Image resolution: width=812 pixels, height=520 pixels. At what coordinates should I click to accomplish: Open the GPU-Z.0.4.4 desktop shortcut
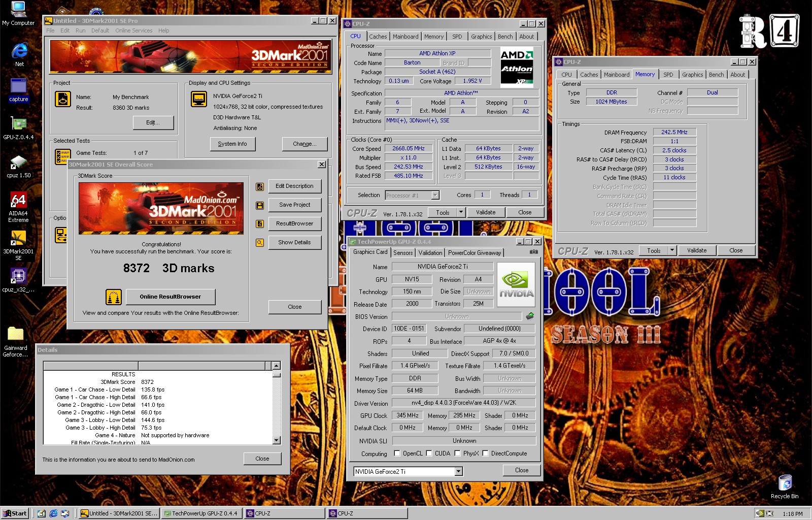point(18,124)
